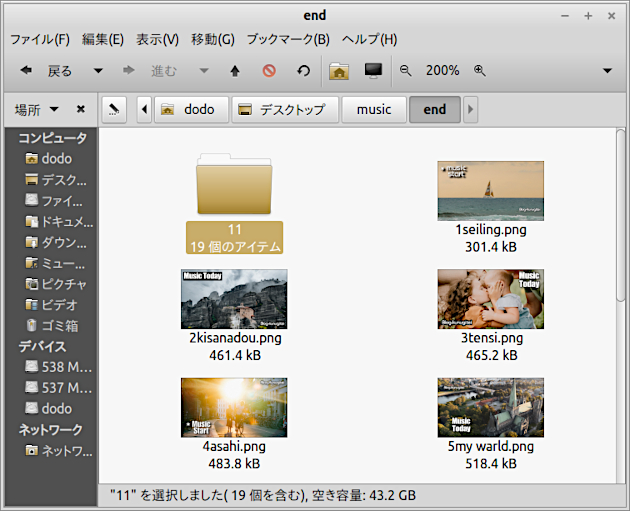Click the 戻る back label
This screenshot has width=630, height=511.
coord(59,71)
